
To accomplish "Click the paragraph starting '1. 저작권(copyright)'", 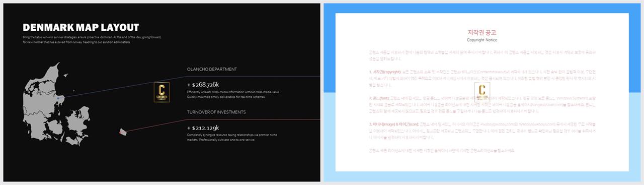I will [x=482, y=79].
